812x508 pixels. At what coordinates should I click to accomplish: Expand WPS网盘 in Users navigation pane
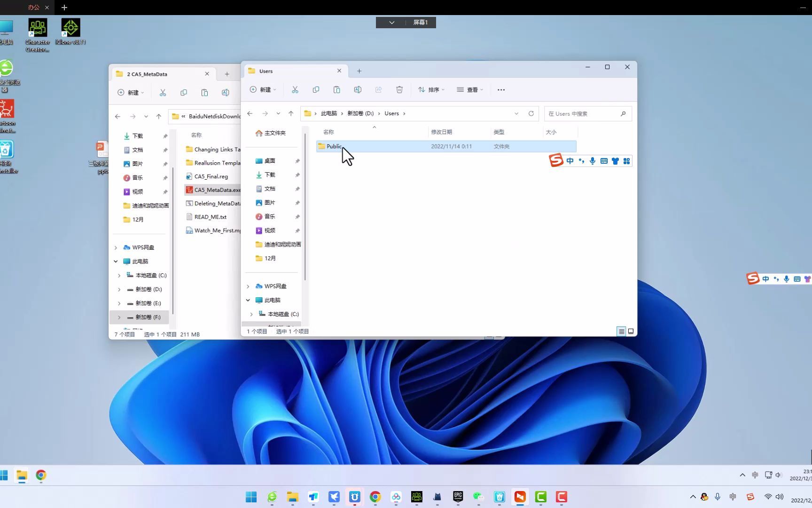pyautogui.click(x=248, y=286)
